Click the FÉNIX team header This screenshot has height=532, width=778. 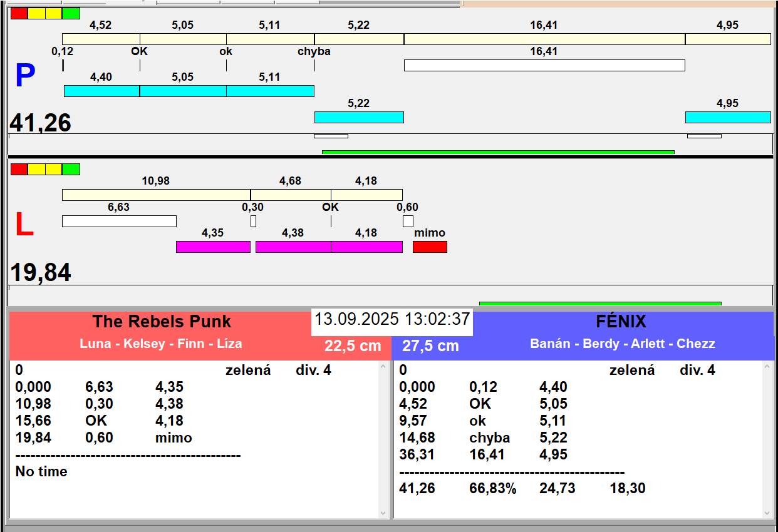click(x=621, y=321)
